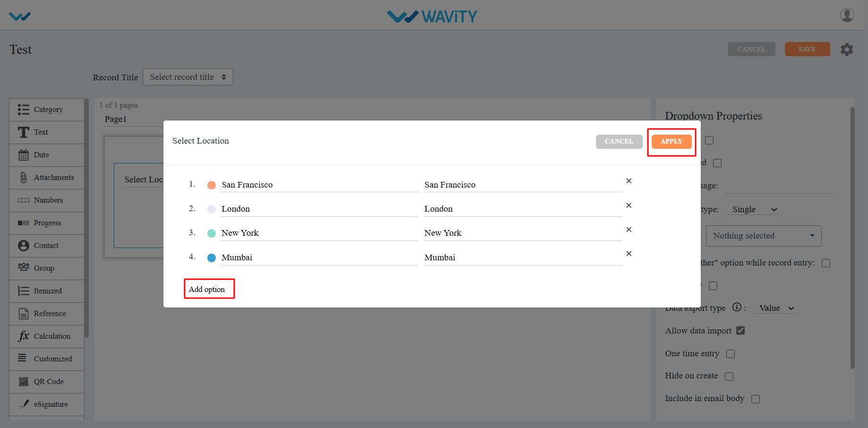This screenshot has height=428, width=868.
Task: Toggle the "other" option while record entry checkbox
Action: click(x=826, y=263)
